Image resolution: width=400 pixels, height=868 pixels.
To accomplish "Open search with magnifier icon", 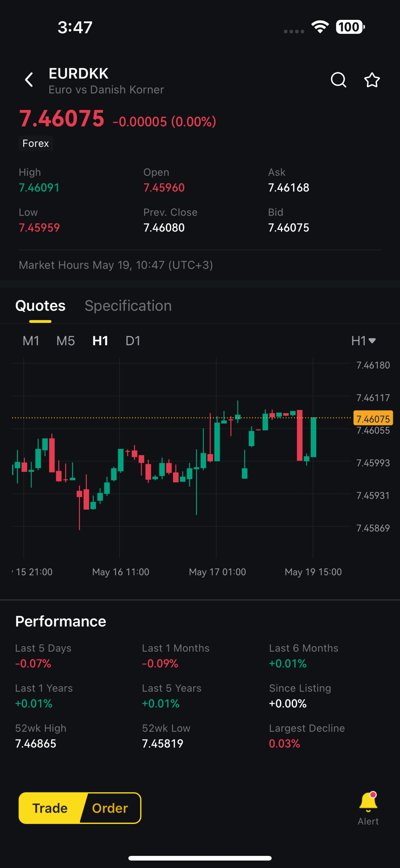I will (x=338, y=80).
